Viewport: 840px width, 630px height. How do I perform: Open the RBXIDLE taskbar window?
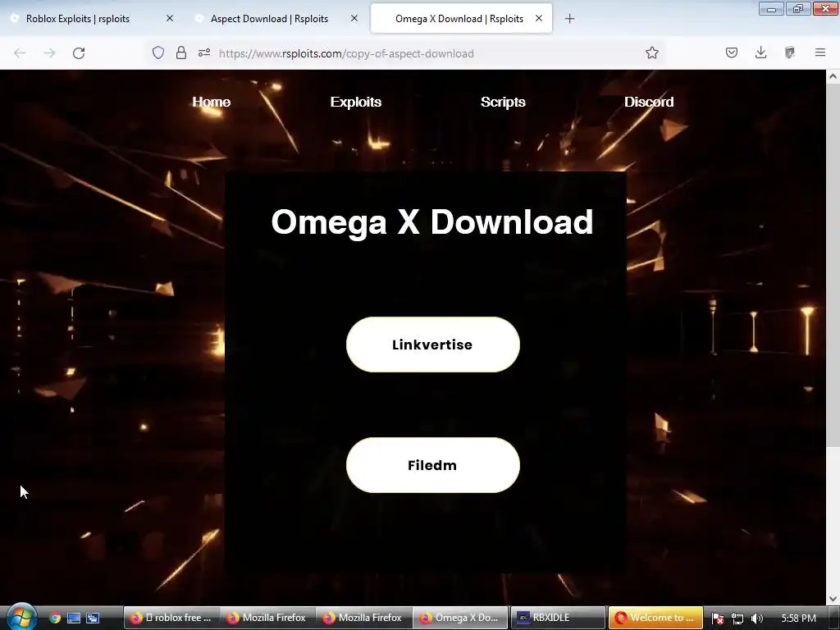tap(557, 618)
